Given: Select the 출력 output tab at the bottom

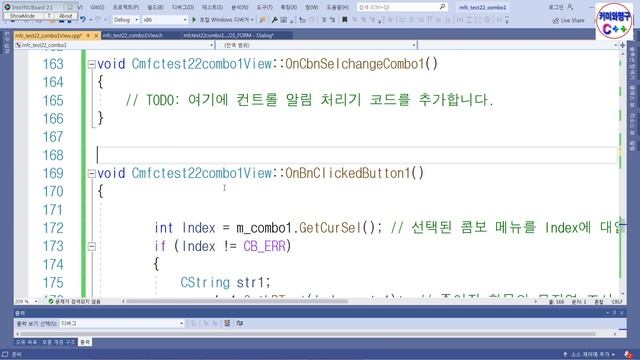Looking at the screenshot, I should 85,342.
